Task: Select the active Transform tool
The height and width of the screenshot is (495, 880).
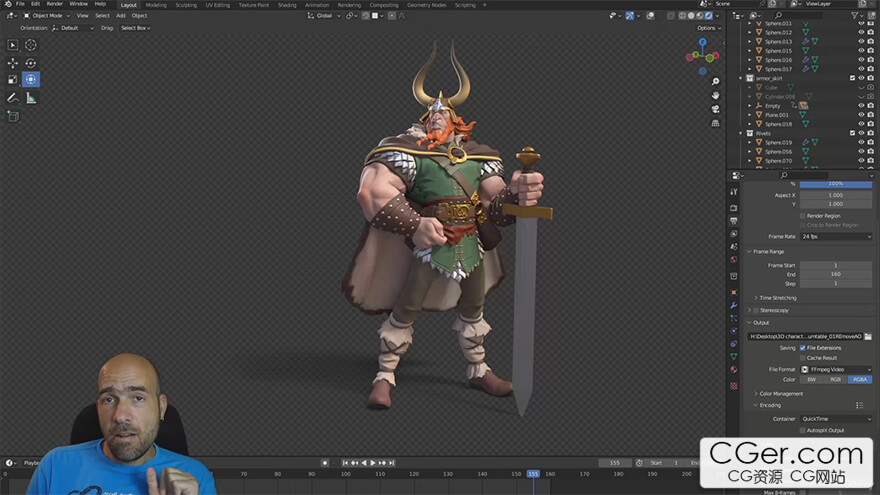Action: 30,80
